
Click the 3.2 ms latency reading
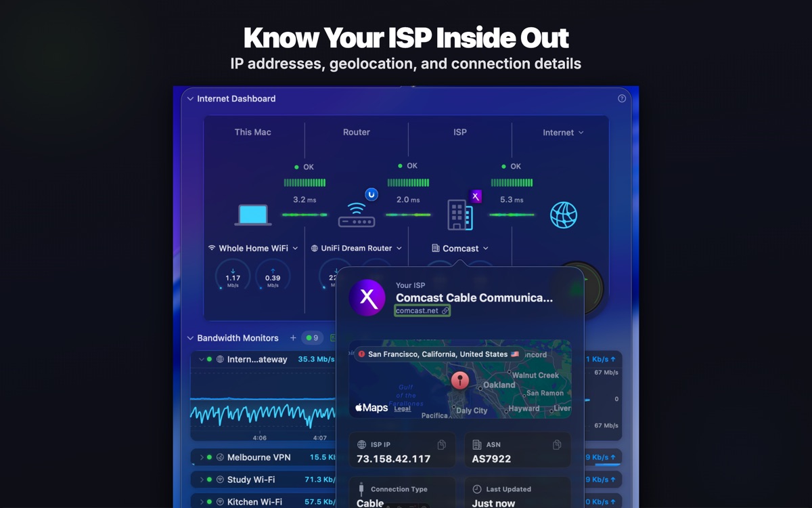(304, 200)
